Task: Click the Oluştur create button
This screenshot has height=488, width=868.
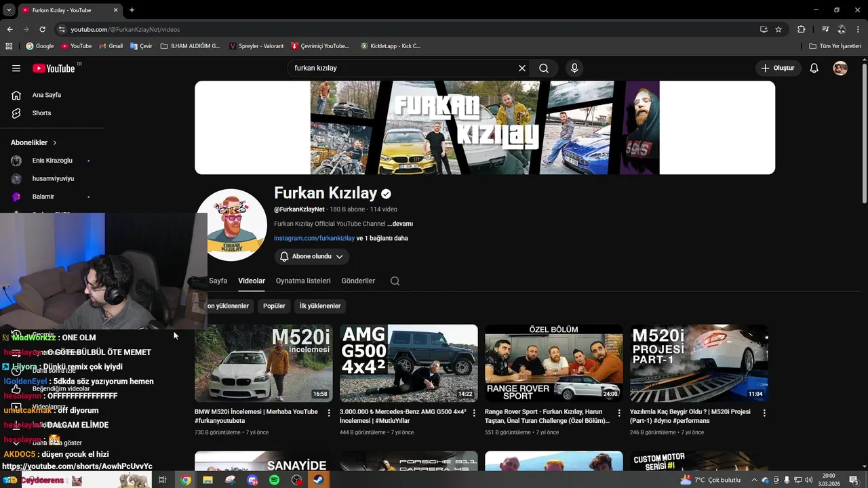Action: point(778,68)
